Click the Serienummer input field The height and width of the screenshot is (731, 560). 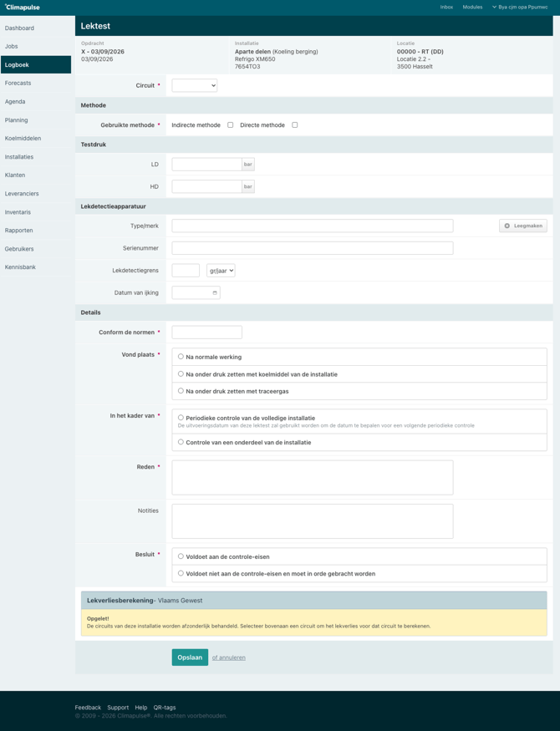pos(313,248)
